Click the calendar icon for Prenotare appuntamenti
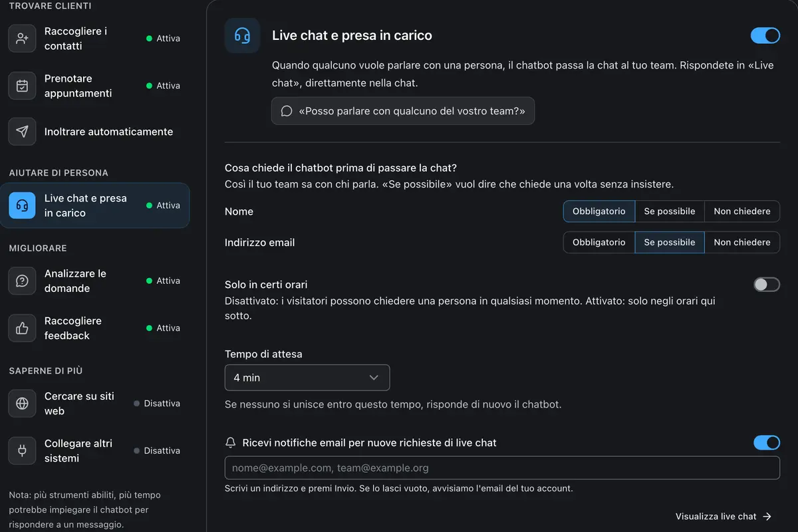798x532 pixels. click(22, 86)
